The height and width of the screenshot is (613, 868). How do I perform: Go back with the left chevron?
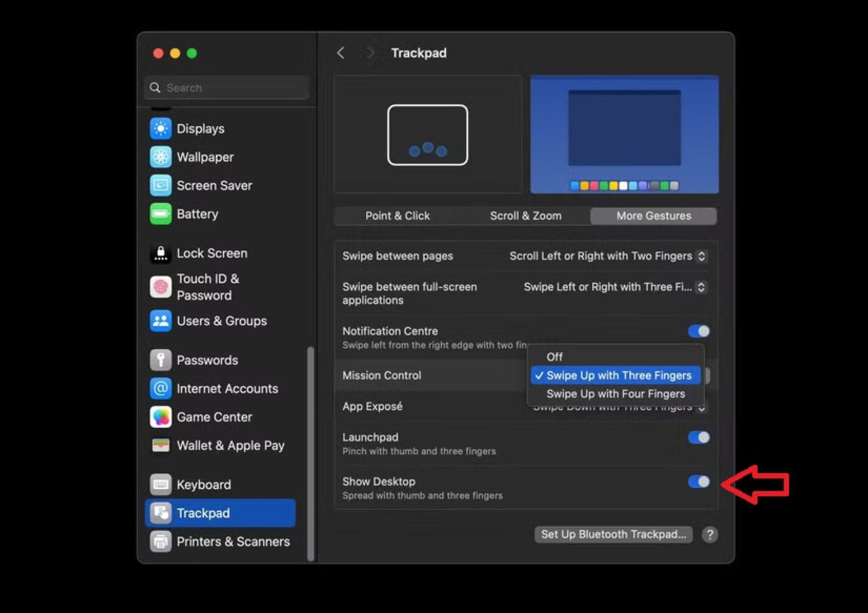(x=341, y=53)
